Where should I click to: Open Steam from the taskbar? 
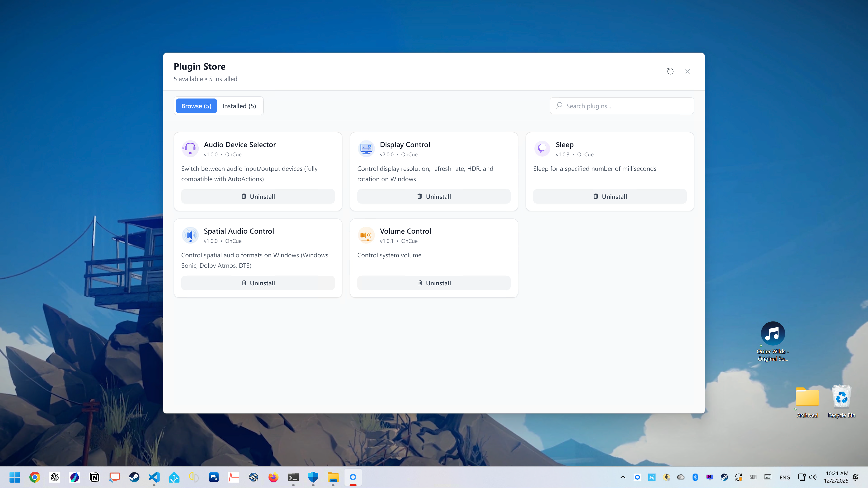click(134, 477)
